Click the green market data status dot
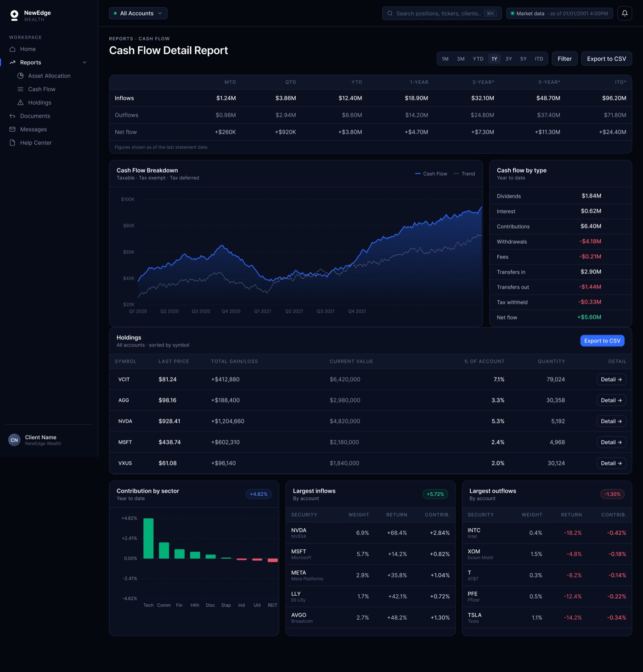The width and height of the screenshot is (643, 672). click(512, 13)
